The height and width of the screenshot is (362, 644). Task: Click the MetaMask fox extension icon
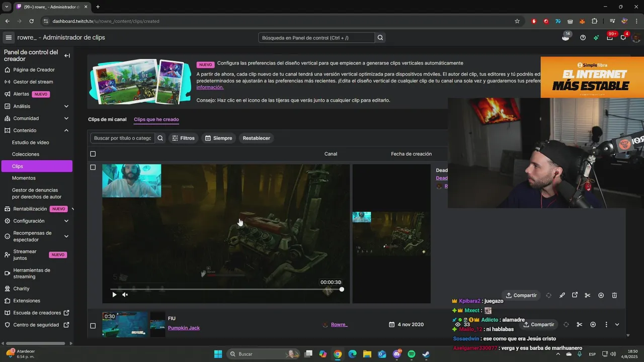point(582,21)
